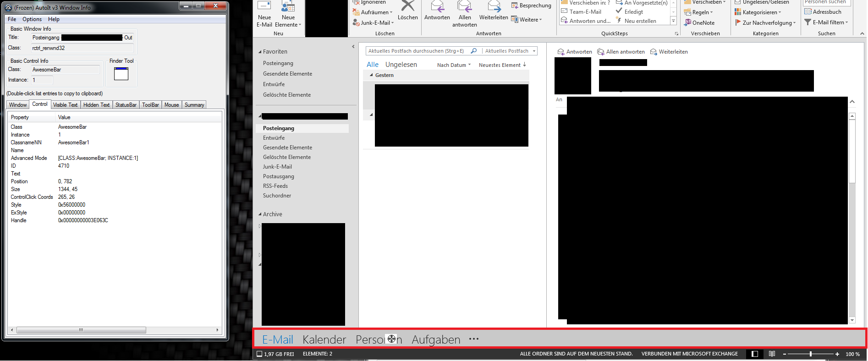Select normal view button in status bar
Viewport: 868px width, 361px height.
point(755,354)
